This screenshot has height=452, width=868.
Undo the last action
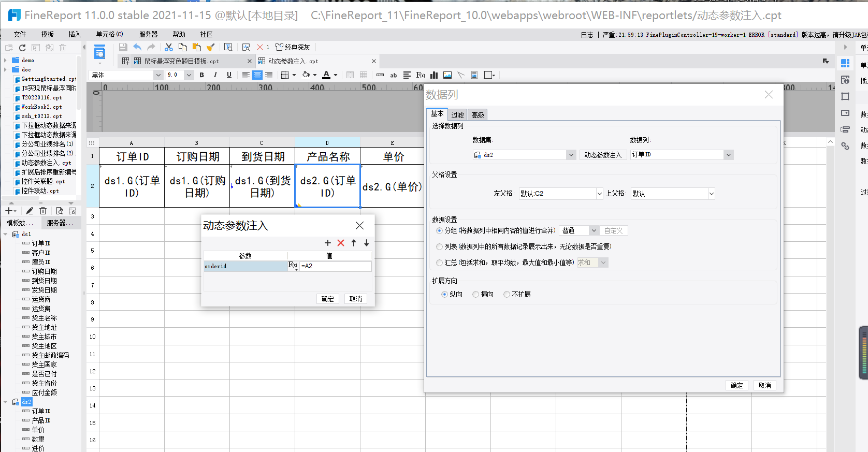pos(137,47)
